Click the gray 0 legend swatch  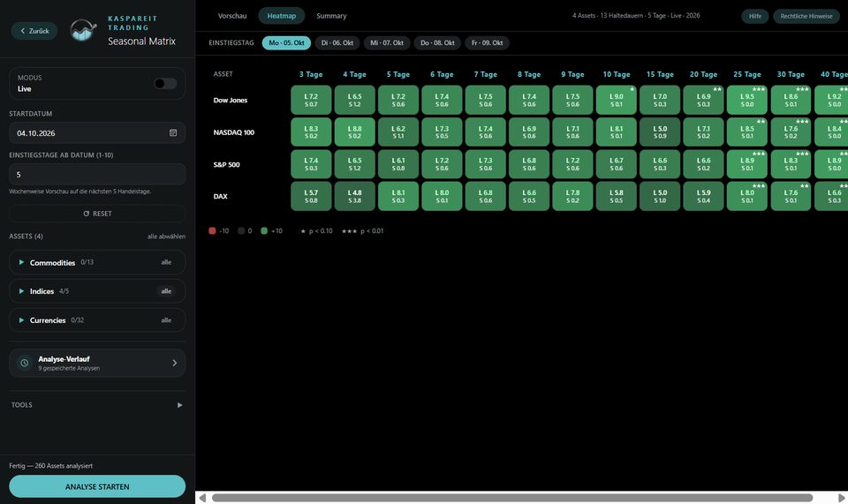point(241,230)
